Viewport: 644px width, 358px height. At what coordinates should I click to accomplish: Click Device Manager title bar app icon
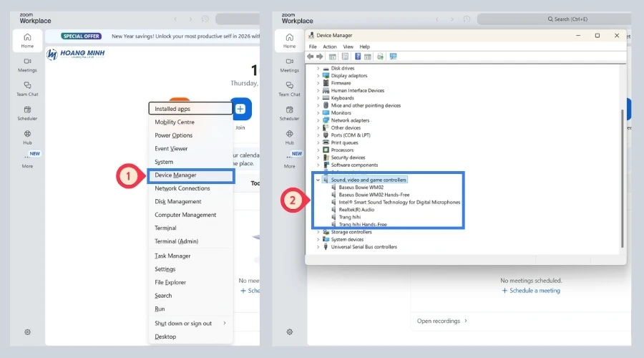coord(311,35)
